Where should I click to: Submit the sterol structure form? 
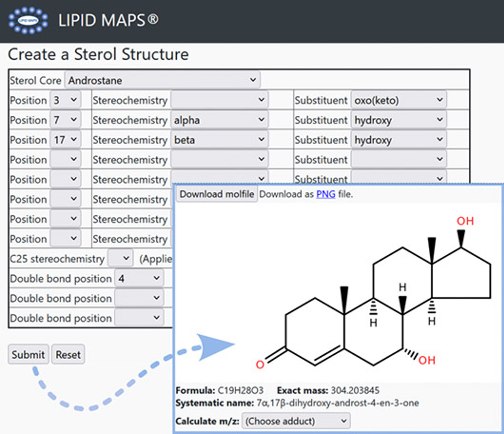point(28,354)
